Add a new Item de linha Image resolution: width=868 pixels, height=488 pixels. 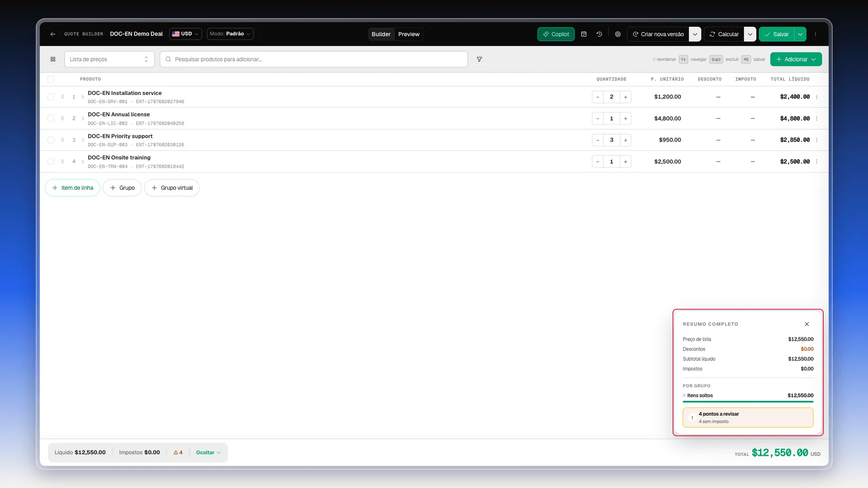(72, 188)
